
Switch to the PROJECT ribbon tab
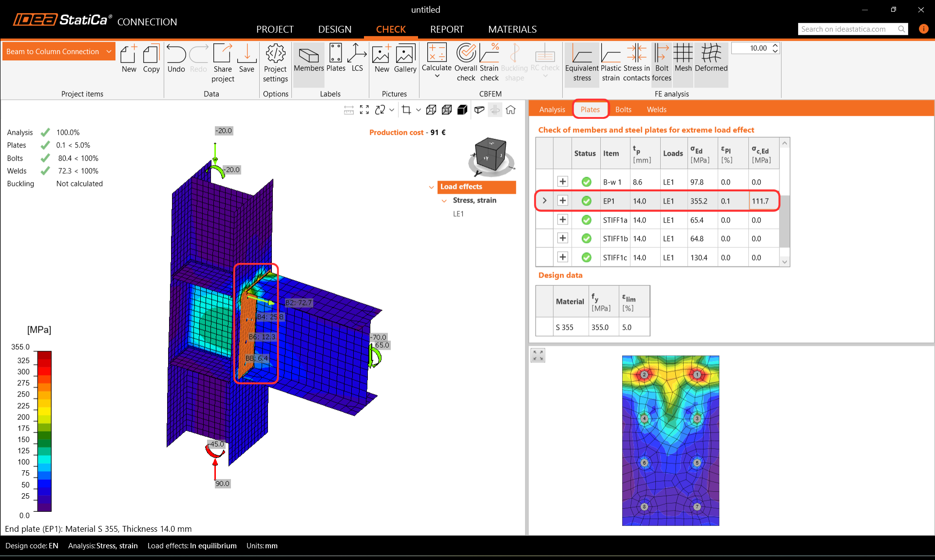(275, 29)
